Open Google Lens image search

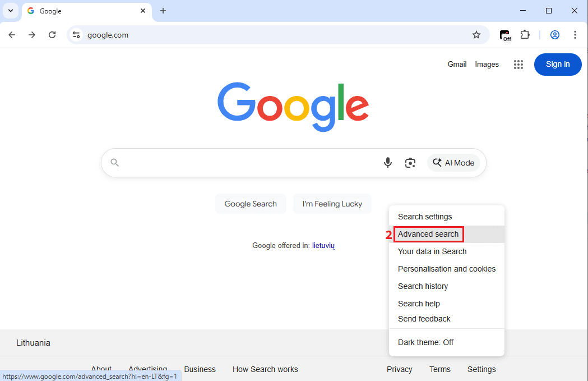point(410,163)
